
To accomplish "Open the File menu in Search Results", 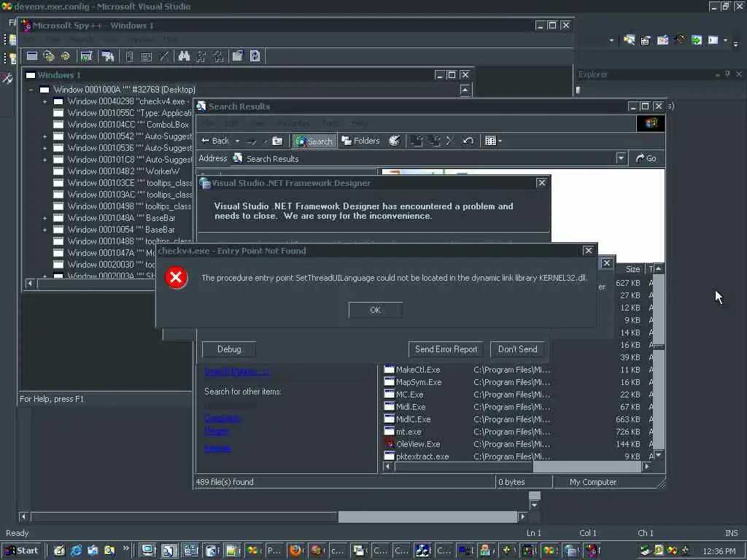I will tap(208, 123).
